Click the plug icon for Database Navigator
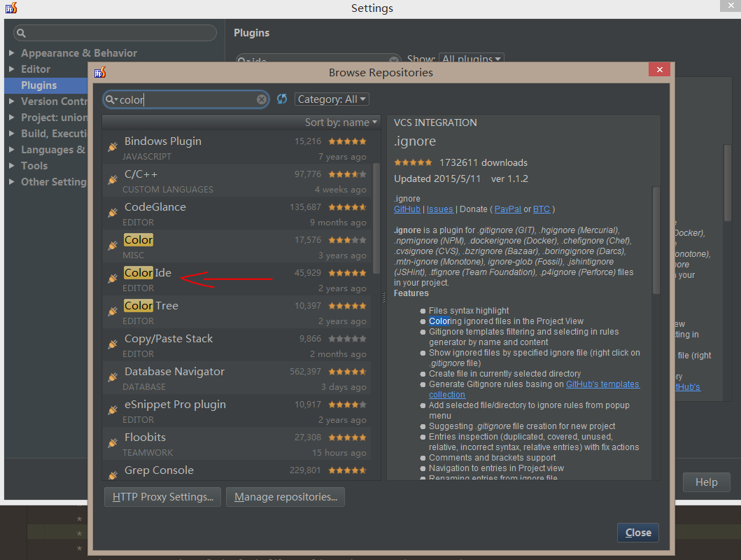The height and width of the screenshot is (560, 741). tap(113, 377)
